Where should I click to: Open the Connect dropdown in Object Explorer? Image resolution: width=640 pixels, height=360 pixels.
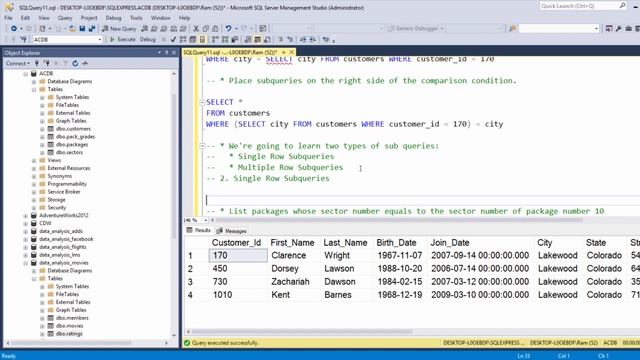pos(18,63)
